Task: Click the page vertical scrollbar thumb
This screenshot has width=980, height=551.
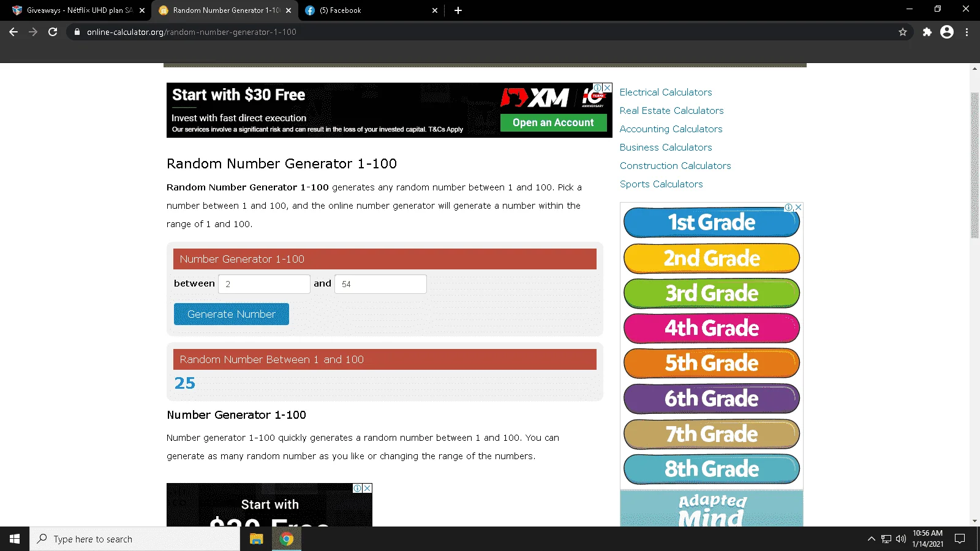Action: pos(974,165)
